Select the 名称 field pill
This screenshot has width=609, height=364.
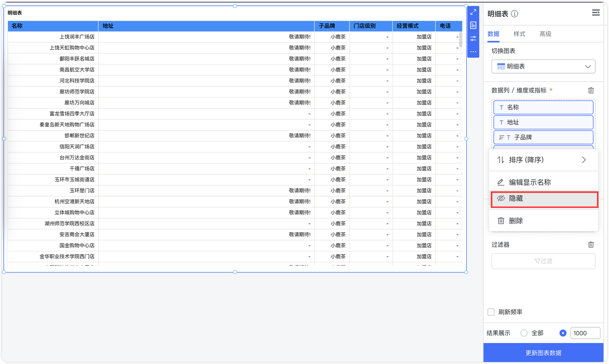point(543,107)
